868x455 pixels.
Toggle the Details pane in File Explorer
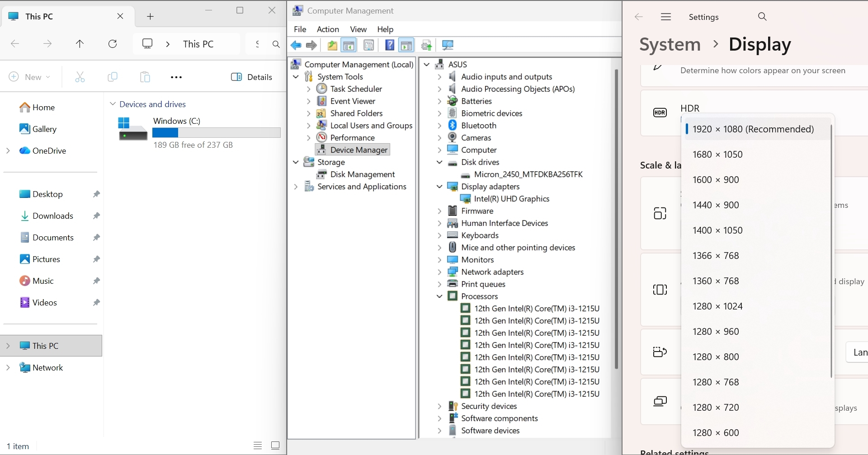(x=252, y=77)
